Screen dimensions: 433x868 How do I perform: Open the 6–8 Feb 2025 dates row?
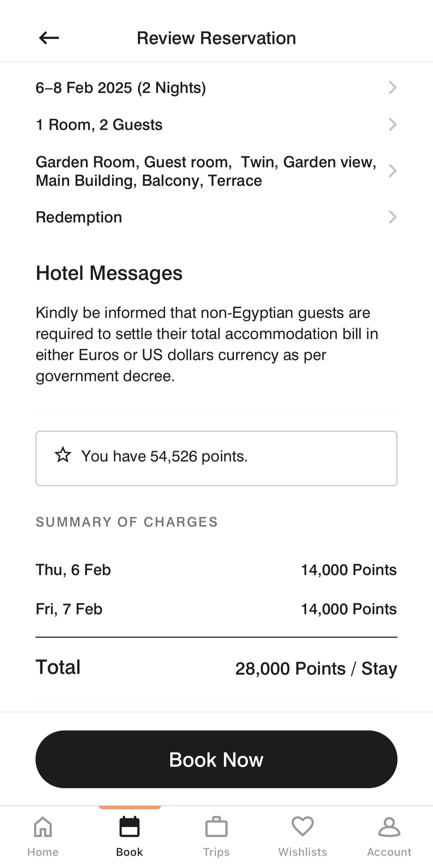pos(216,88)
